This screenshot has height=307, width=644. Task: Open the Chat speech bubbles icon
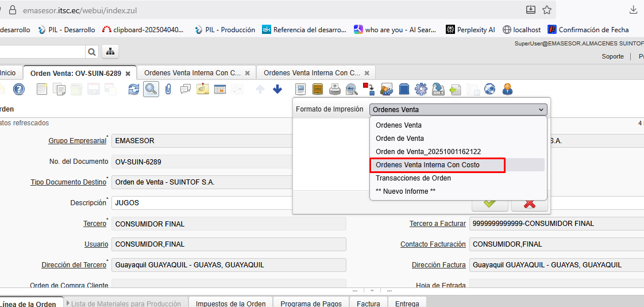click(x=186, y=89)
